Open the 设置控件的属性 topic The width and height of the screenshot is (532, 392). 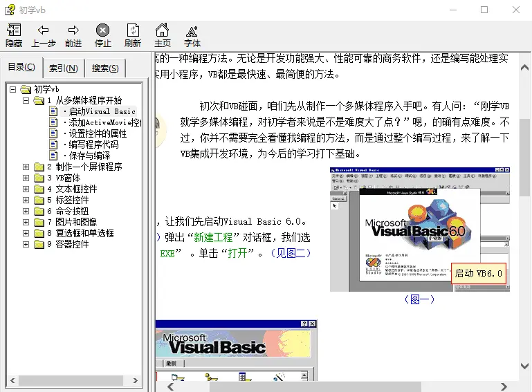click(97, 133)
